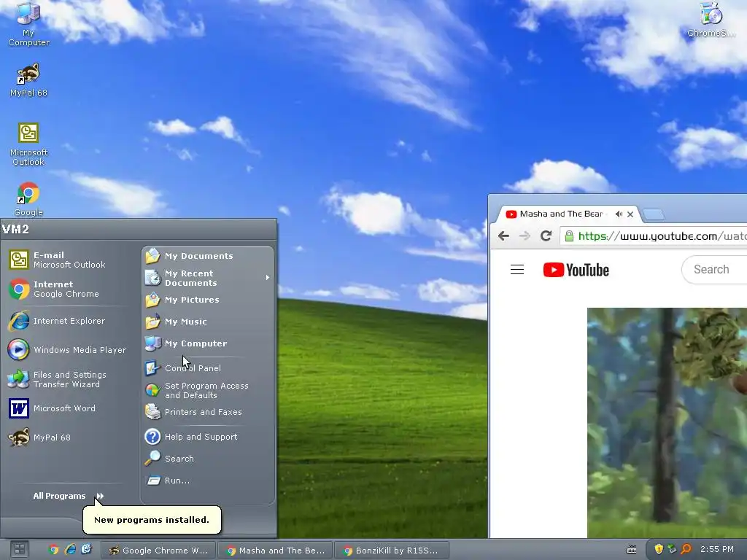This screenshot has height=560, width=747.
Task: Close the Masha and The Bear tab
Action: pyautogui.click(x=630, y=214)
